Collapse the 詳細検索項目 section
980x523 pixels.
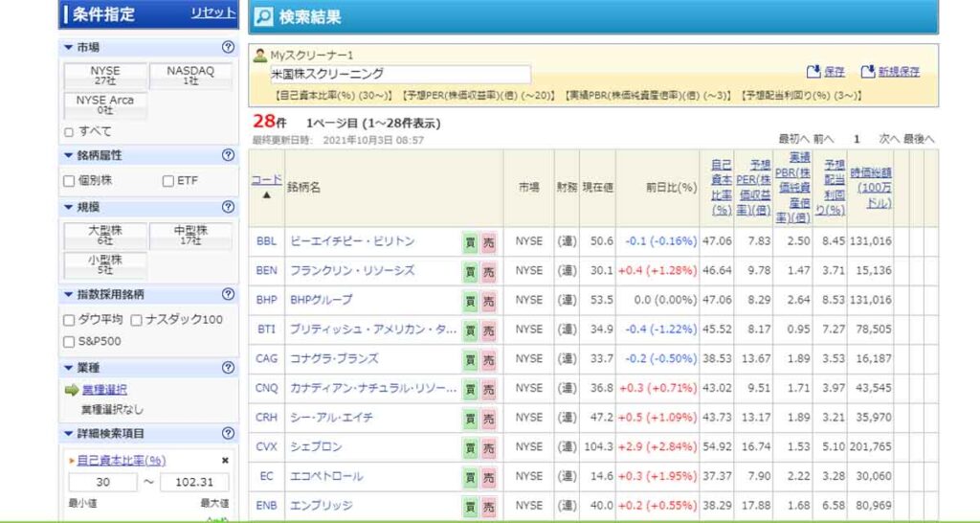(x=69, y=433)
